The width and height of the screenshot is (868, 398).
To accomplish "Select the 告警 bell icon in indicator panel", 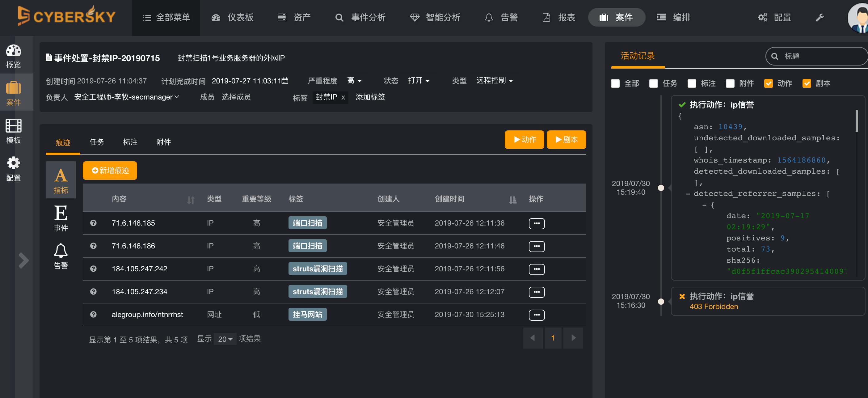I will (61, 251).
